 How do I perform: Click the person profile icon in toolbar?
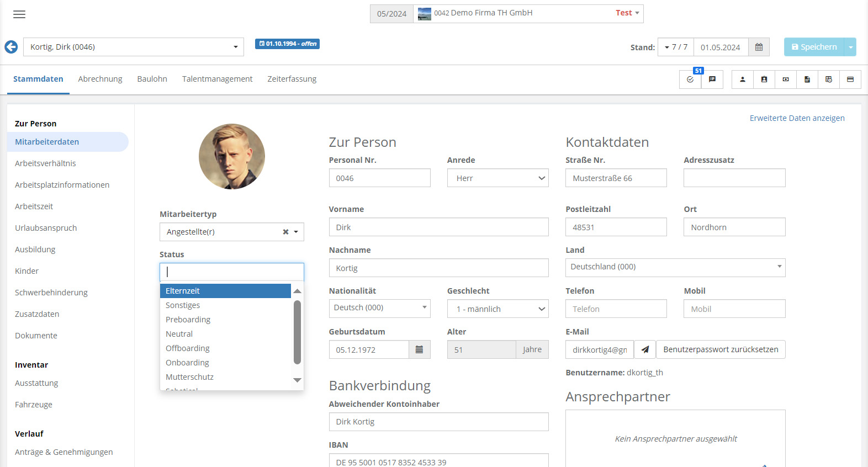pyautogui.click(x=743, y=79)
